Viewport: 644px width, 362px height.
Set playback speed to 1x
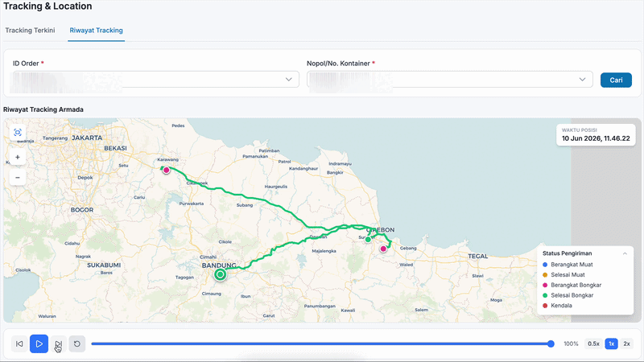coord(612,344)
